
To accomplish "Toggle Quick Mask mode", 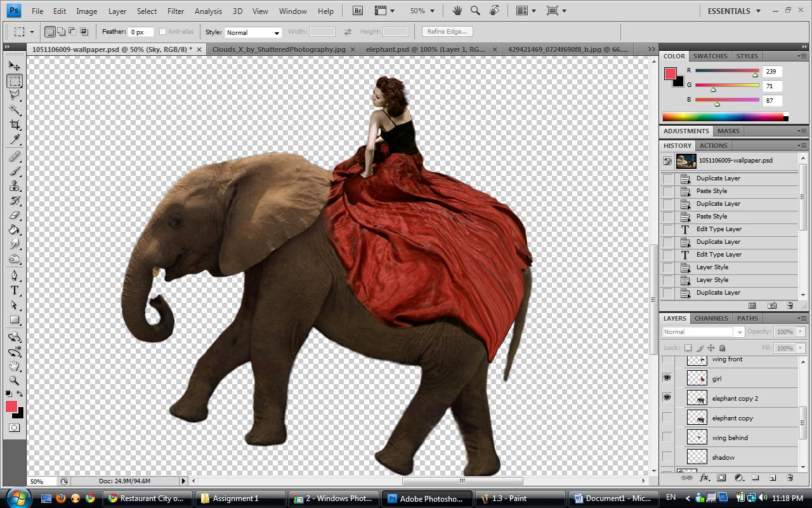I will click(x=15, y=428).
